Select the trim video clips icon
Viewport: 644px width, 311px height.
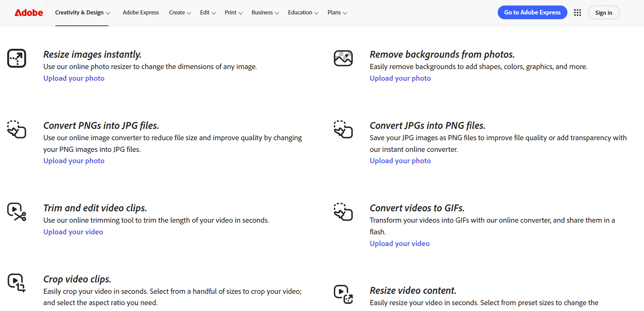(16, 211)
